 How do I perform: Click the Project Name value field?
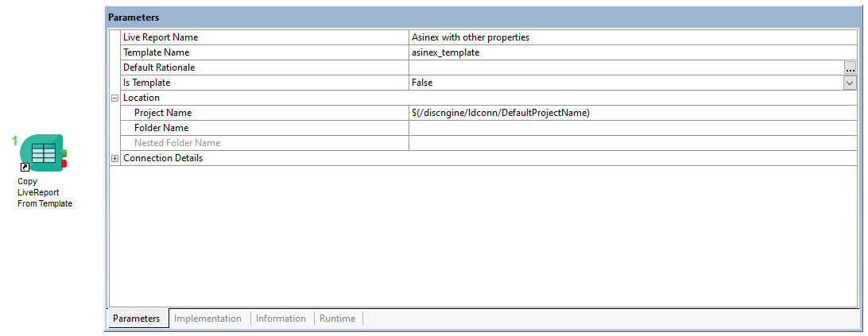click(x=633, y=113)
